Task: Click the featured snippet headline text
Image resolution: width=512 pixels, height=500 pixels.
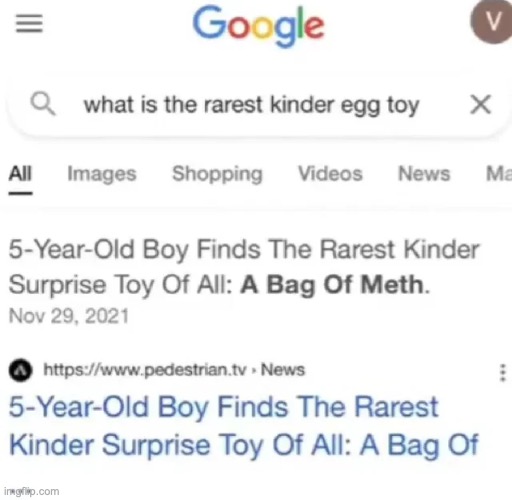Action: (x=244, y=267)
